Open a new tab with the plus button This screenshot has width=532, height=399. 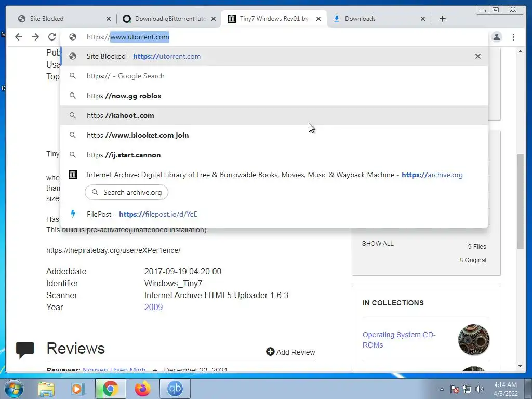(x=443, y=19)
